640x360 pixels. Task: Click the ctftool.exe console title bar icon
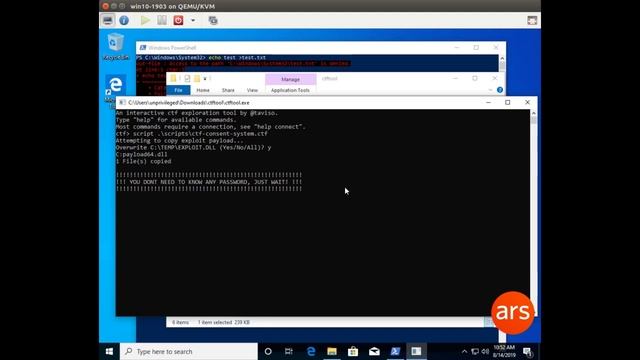tap(122, 102)
